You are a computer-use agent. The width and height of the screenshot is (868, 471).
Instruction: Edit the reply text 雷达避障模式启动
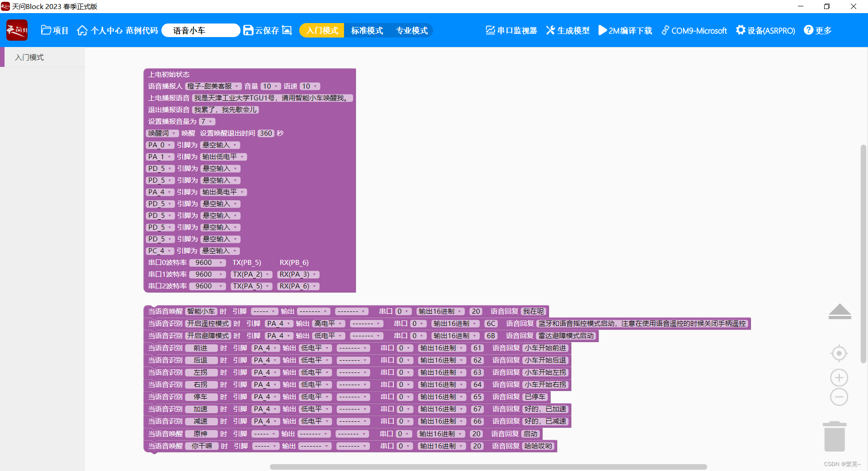(x=566, y=336)
